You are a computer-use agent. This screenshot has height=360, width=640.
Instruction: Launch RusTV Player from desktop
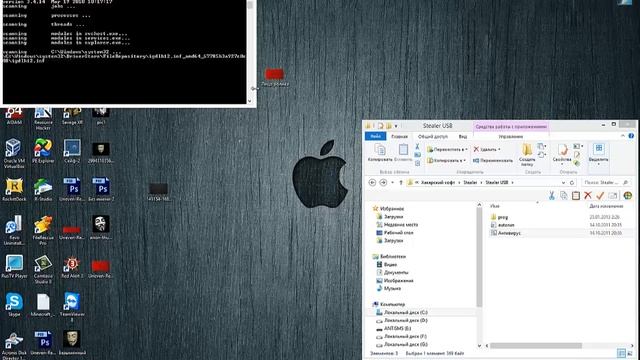(14, 266)
